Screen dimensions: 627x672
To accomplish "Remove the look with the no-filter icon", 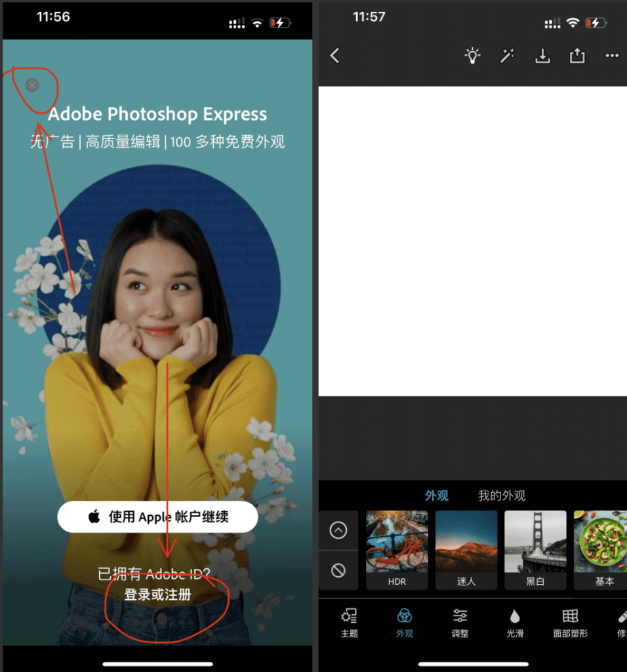I will click(338, 570).
